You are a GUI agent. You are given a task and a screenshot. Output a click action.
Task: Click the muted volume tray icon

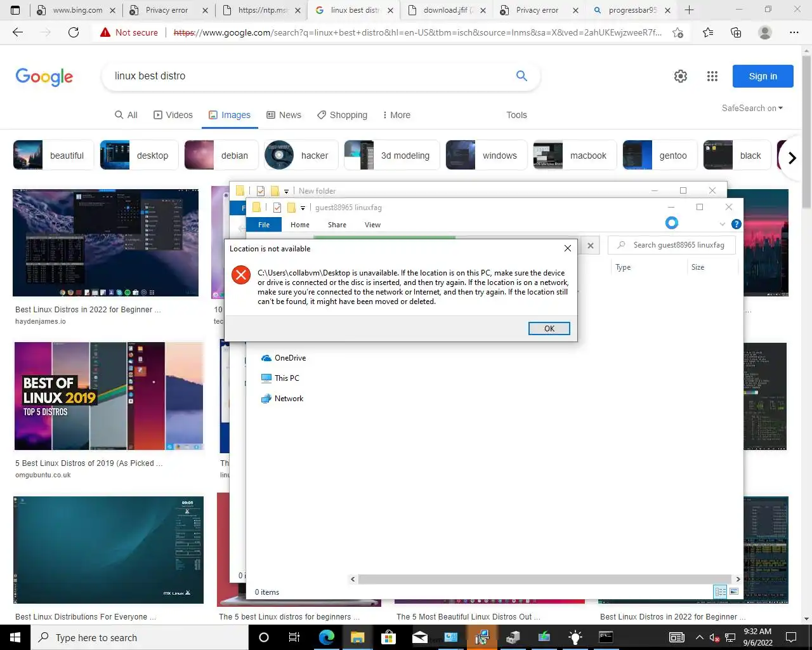pyautogui.click(x=714, y=637)
